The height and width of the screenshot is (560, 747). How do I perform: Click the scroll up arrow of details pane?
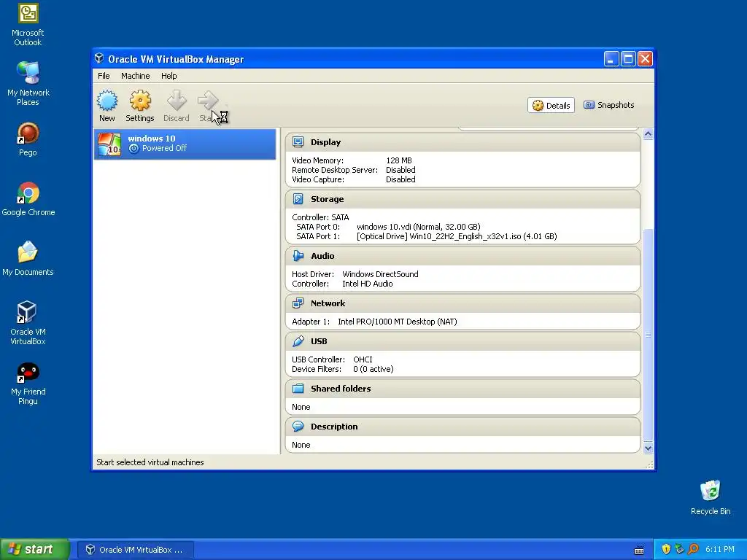click(x=648, y=134)
